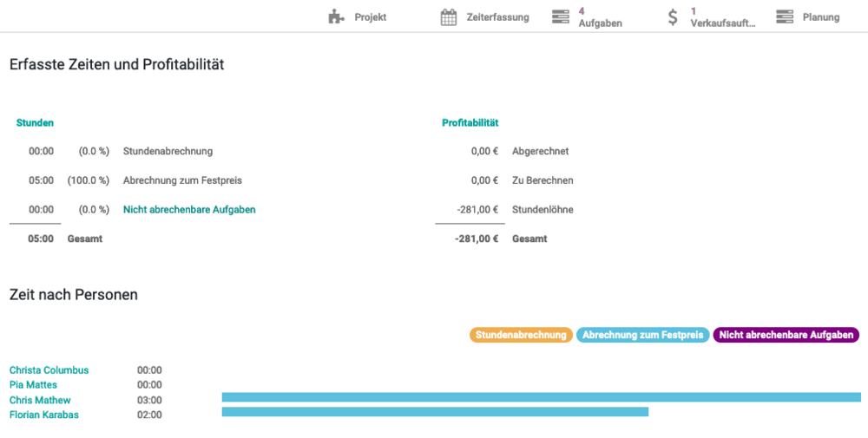Click Florian Karabas's blue time bar

click(x=435, y=412)
